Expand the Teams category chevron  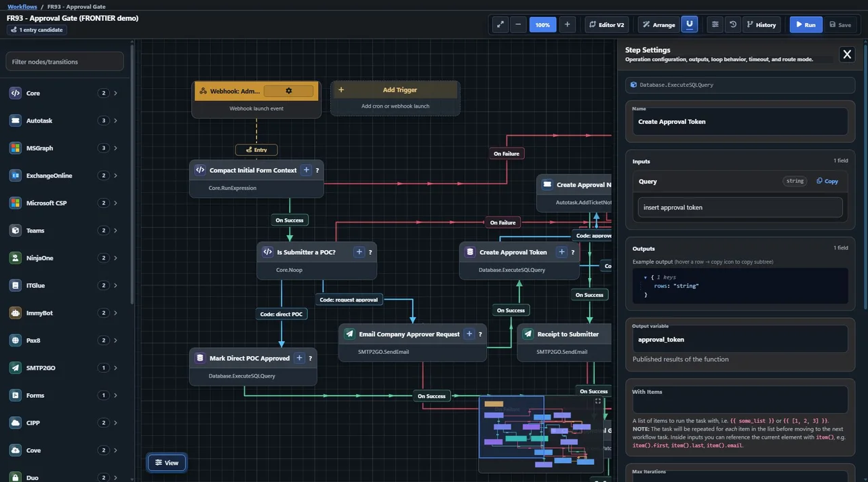click(x=116, y=230)
